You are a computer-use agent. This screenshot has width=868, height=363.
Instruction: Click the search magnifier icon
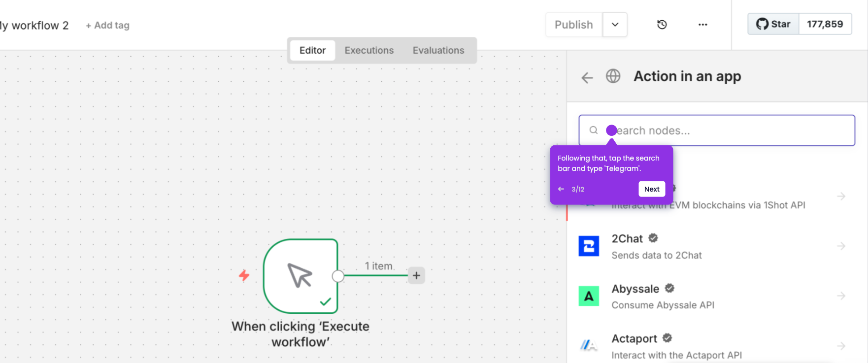594,130
